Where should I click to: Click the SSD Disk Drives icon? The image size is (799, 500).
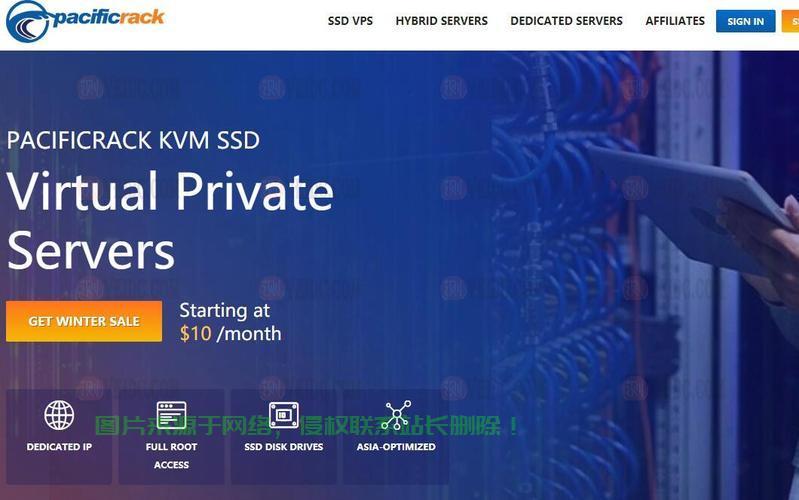[x=284, y=415]
